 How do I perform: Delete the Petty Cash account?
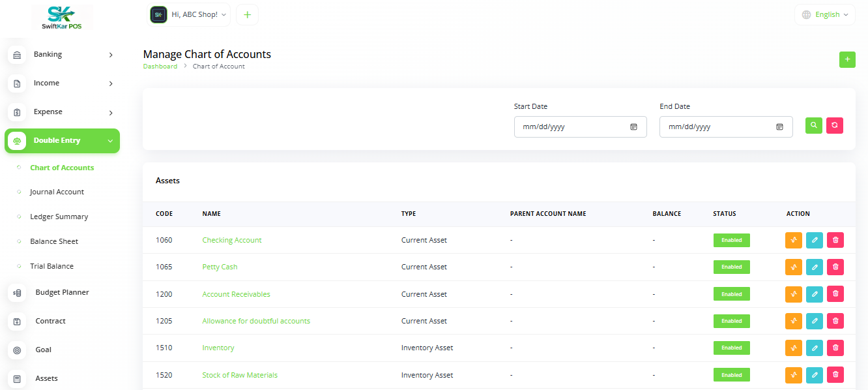[835, 267]
